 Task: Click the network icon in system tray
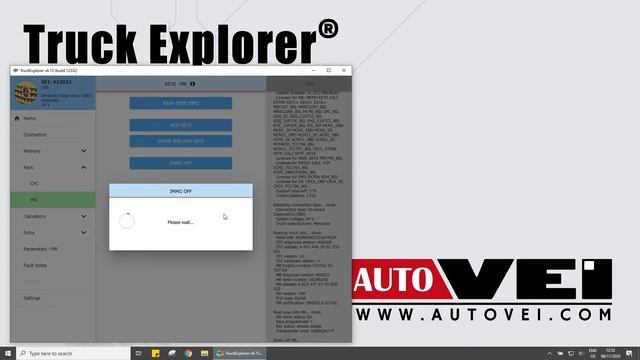tap(571, 353)
